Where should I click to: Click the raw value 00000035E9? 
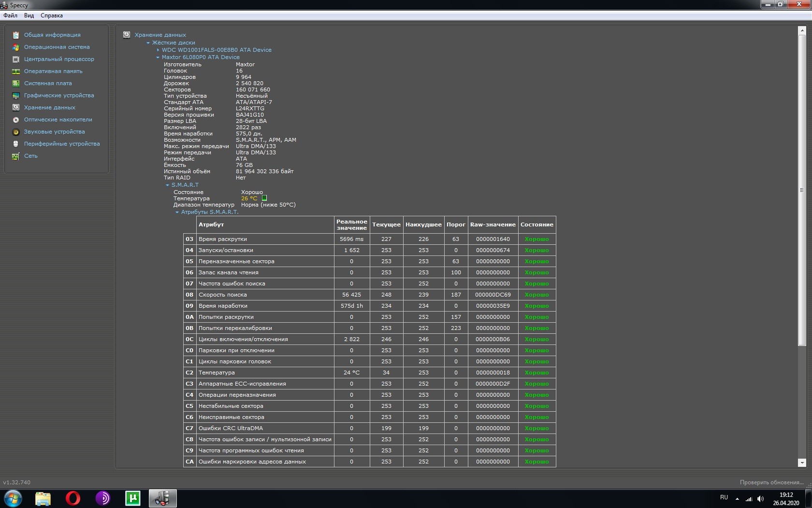click(493, 306)
